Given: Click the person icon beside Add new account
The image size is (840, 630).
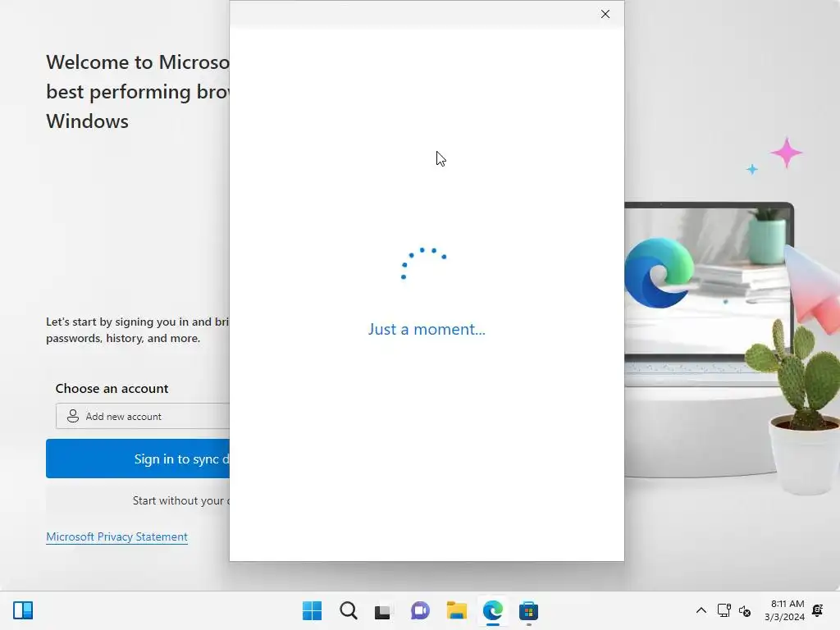Looking at the screenshot, I should pos(73,416).
